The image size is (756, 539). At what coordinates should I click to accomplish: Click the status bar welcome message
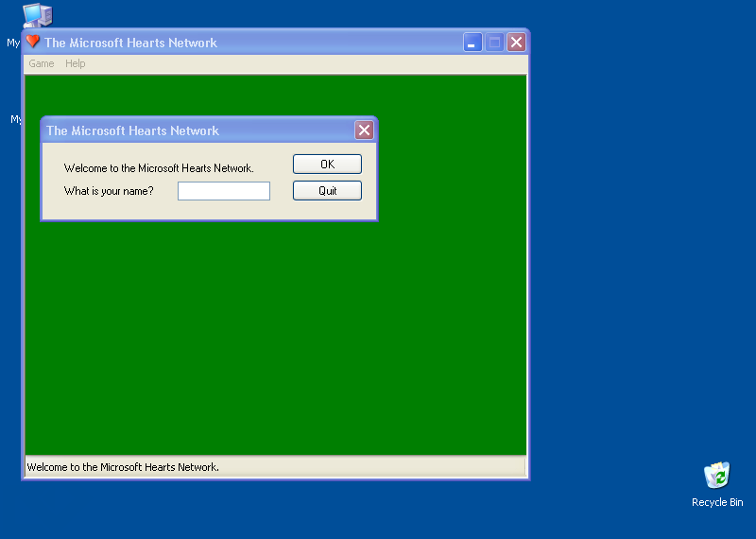click(123, 467)
